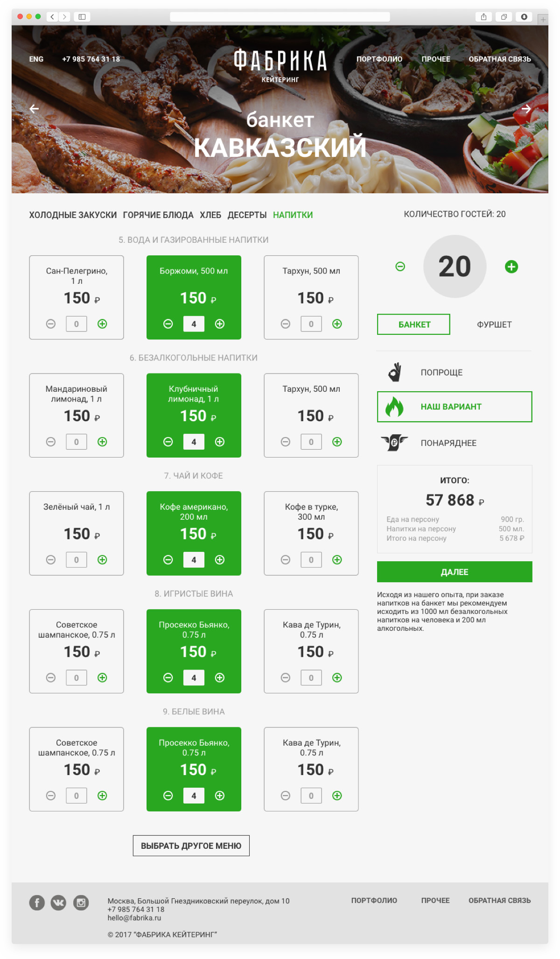Open Instagram icon in footer

click(81, 903)
